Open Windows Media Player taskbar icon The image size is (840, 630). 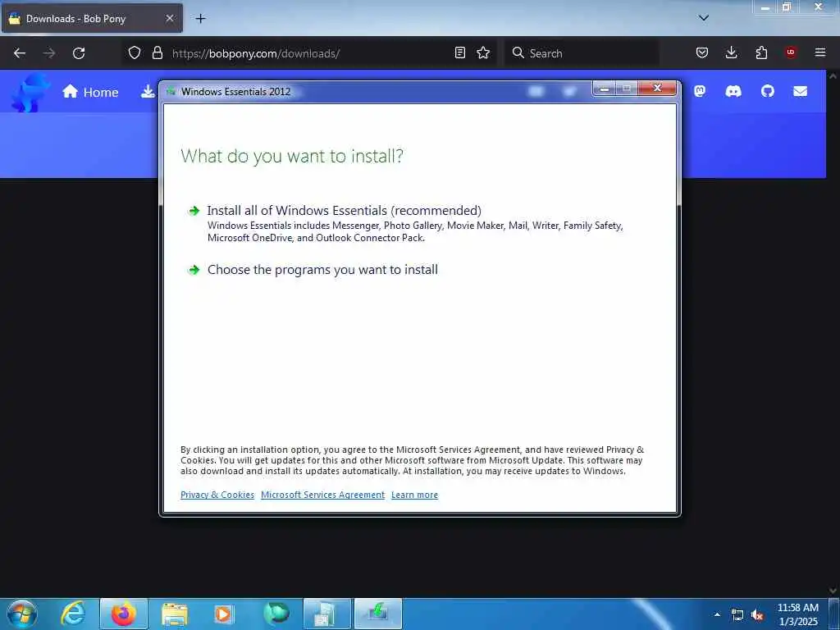(223, 614)
